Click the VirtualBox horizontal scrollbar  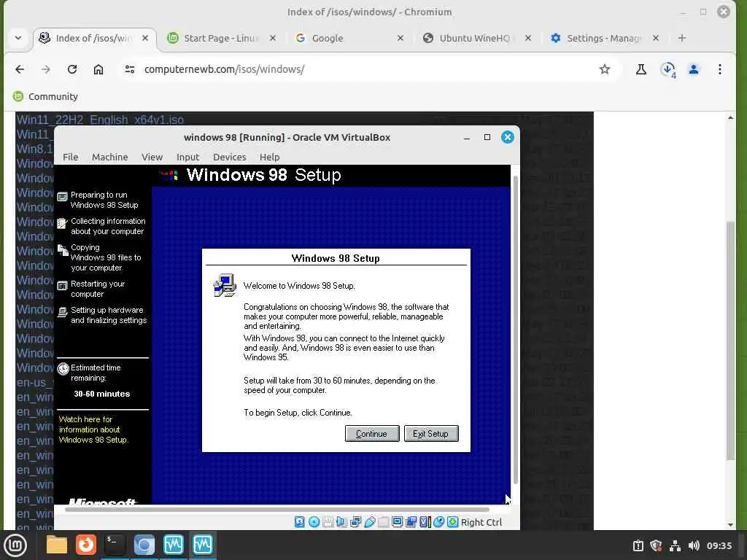point(276,510)
